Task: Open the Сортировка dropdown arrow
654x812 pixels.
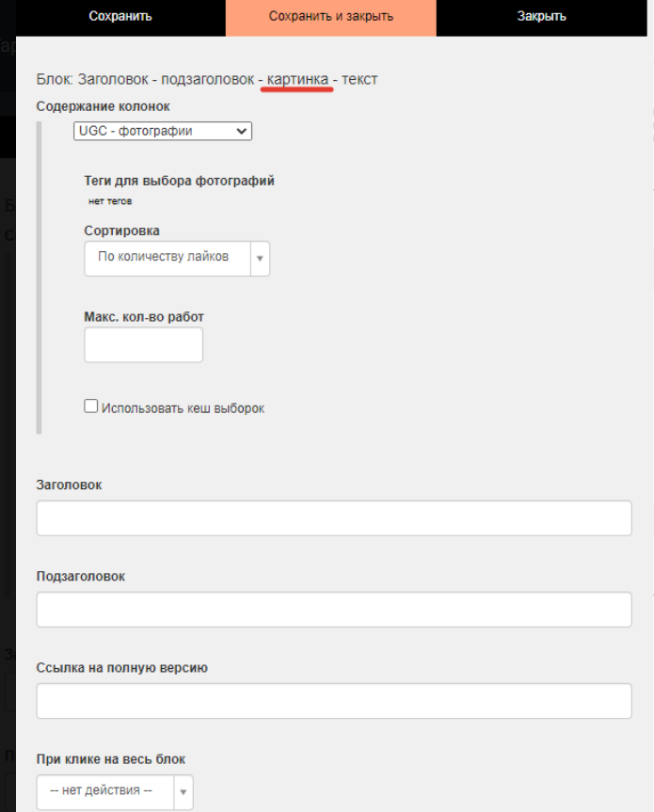Action: (x=260, y=259)
